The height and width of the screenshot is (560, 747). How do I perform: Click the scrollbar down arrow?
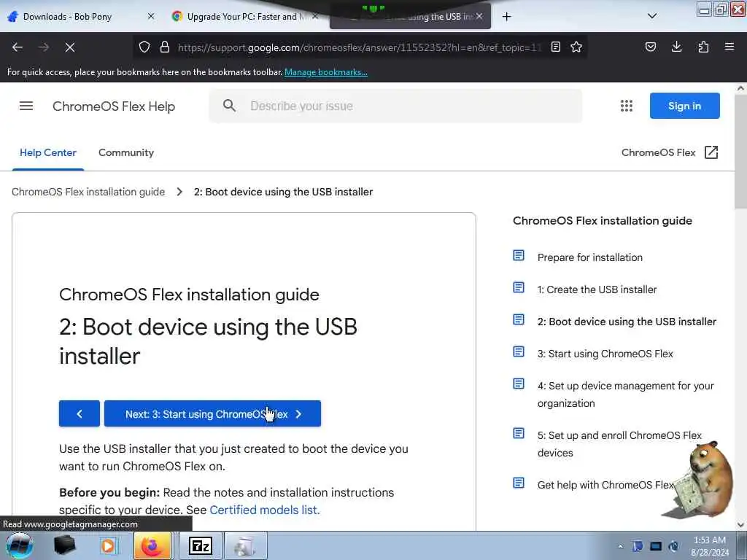[741, 525]
